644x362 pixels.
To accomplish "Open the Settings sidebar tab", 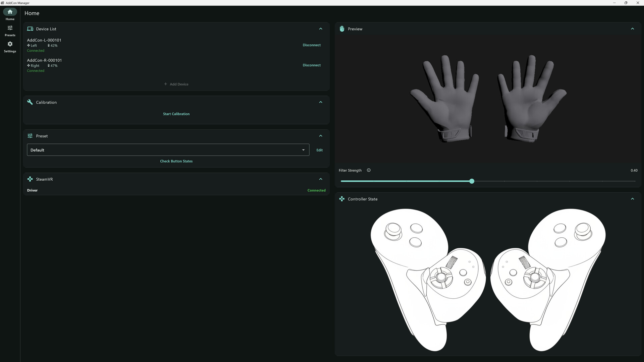I will click(x=10, y=47).
